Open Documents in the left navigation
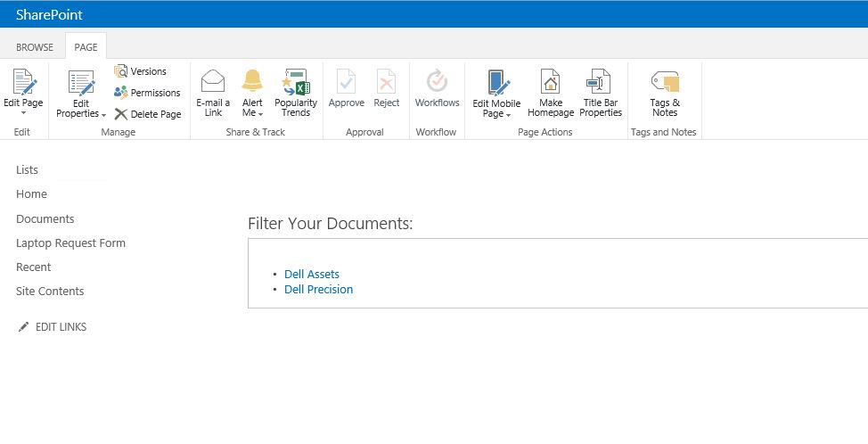This screenshot has height=444, width=868. click(x=45, y=218)
